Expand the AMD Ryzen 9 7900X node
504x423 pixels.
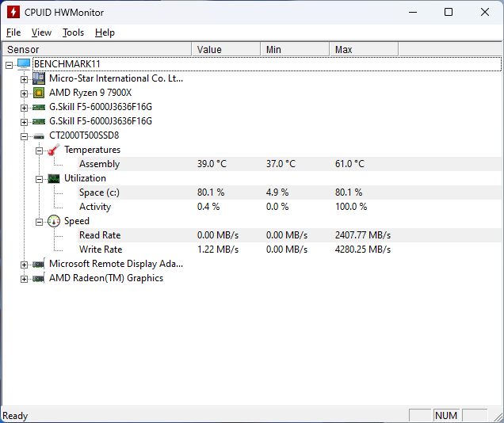point(24,93)
